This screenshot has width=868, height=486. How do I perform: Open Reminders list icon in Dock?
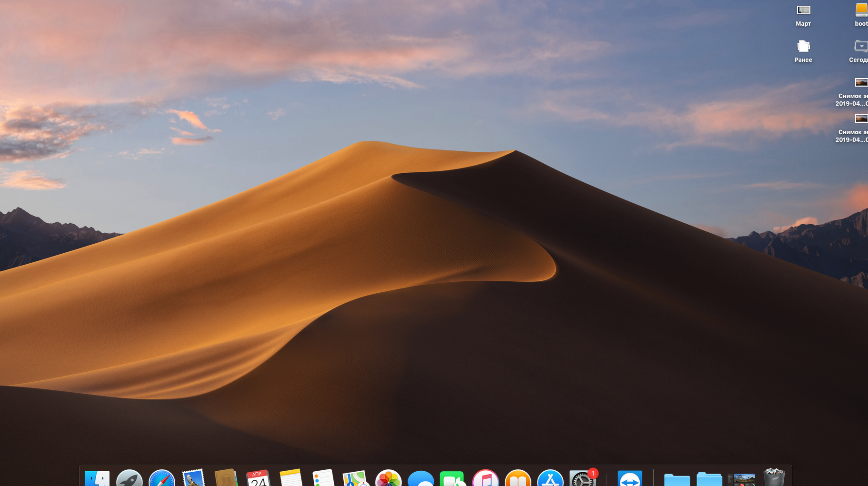[323, 478]
